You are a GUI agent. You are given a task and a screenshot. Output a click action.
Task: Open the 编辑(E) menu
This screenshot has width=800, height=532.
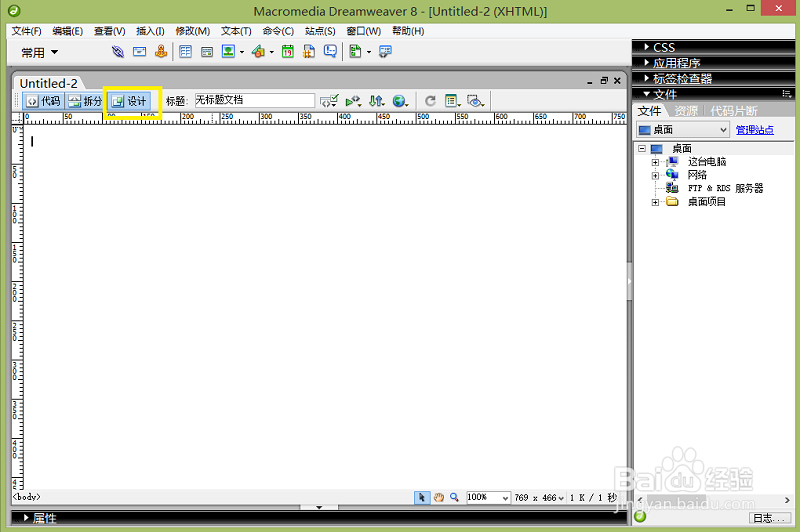[67, 31]
